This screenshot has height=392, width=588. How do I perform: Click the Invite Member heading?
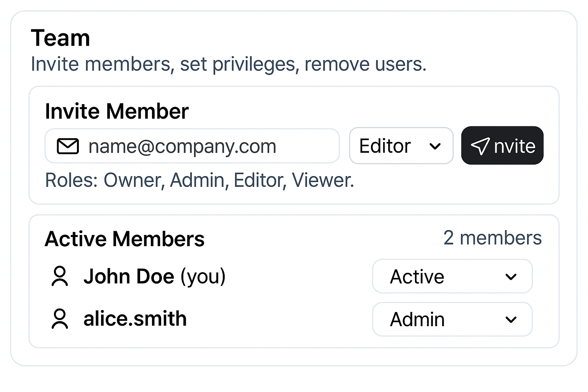[x=117, y=111]
